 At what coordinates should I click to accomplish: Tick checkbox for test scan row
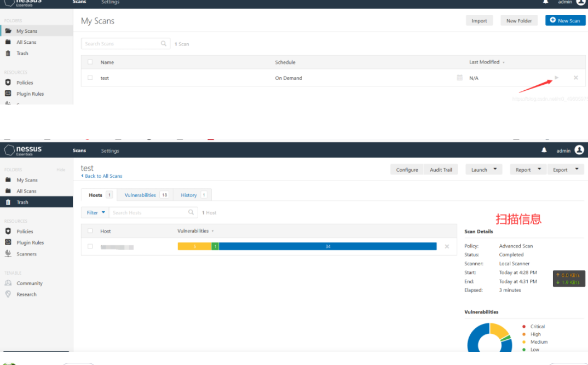click(x=90, y=78)
